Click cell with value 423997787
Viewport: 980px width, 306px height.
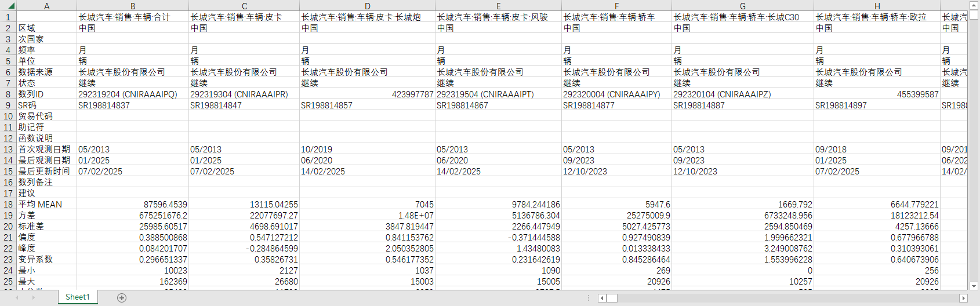[367, 94]
